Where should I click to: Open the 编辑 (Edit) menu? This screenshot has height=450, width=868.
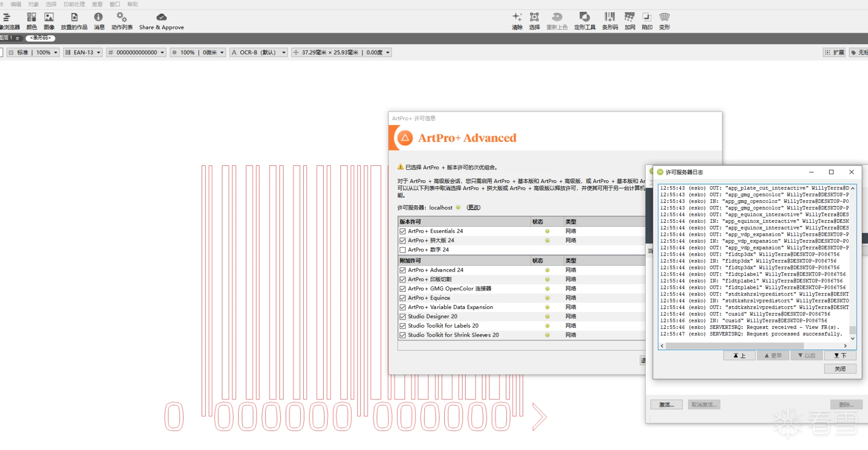[x=16, y=5]
